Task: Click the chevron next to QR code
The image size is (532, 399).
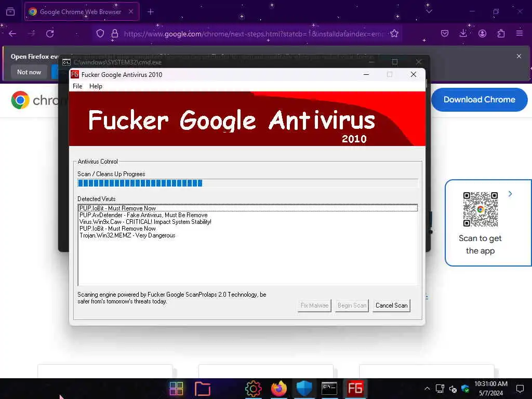Action: click(510, 194)
